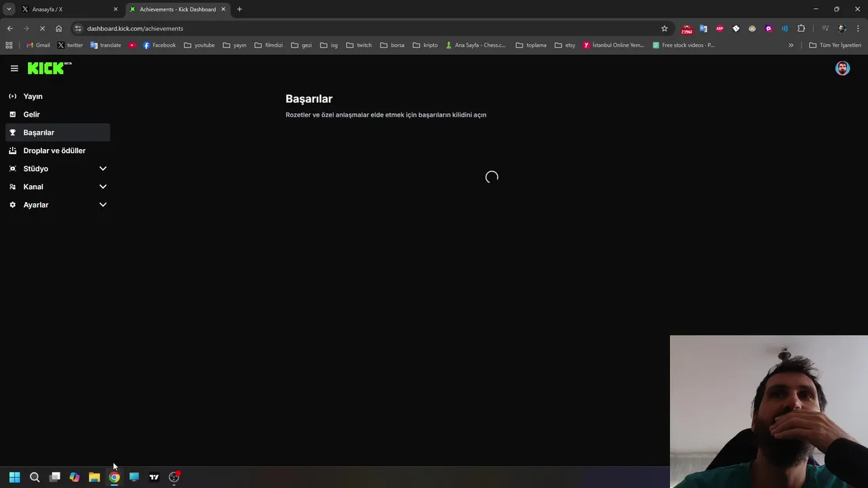Open the toplama bookmarks folder
The height and width of the screenshot is (488, 868).
tap(531, 45)
